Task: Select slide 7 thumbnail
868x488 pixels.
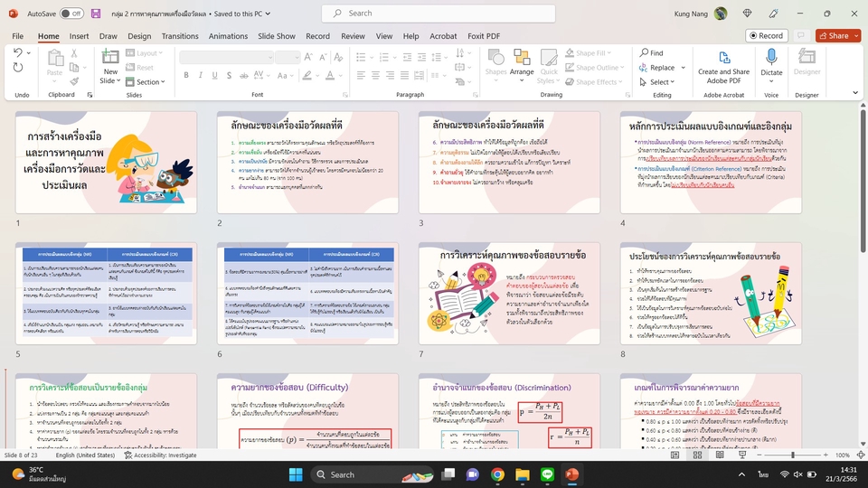Action: click(509, 293)
